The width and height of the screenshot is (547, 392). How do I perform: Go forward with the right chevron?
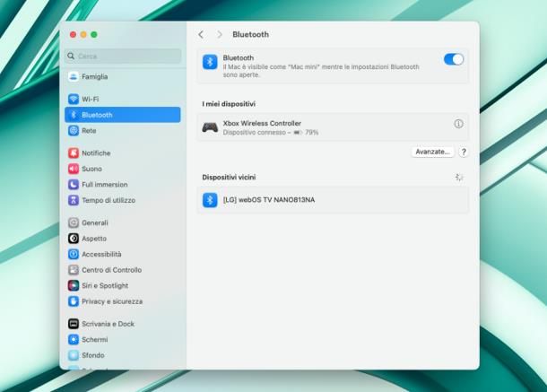point(220,34)
